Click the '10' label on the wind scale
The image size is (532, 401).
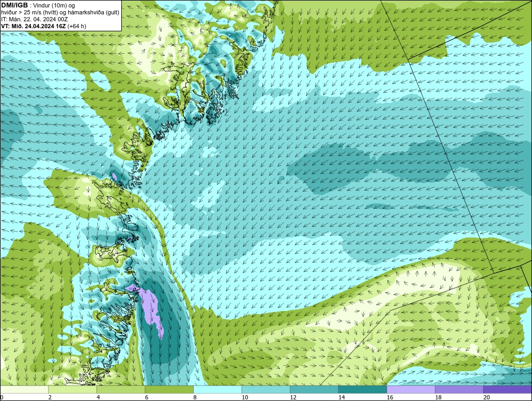click(245, 397)
